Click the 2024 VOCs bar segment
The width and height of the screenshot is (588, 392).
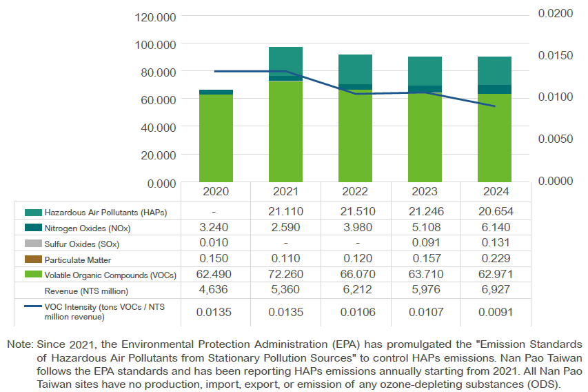(x=494, y=138)
